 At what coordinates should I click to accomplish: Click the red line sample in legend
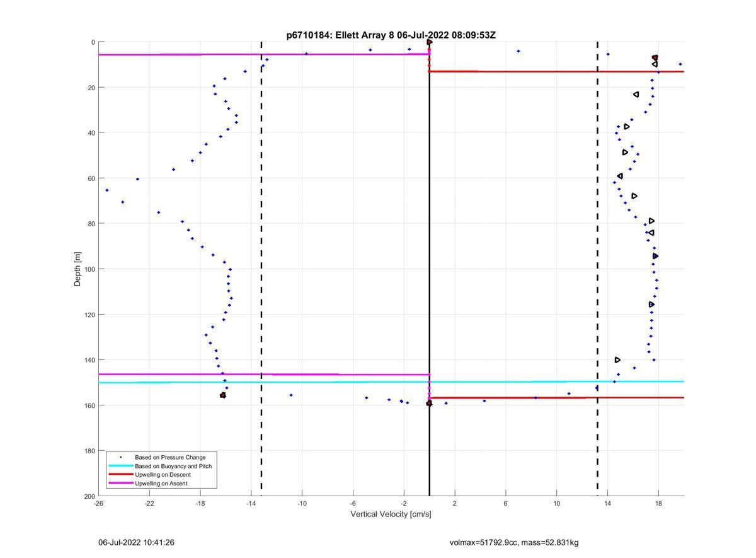(x=120, y=475)
